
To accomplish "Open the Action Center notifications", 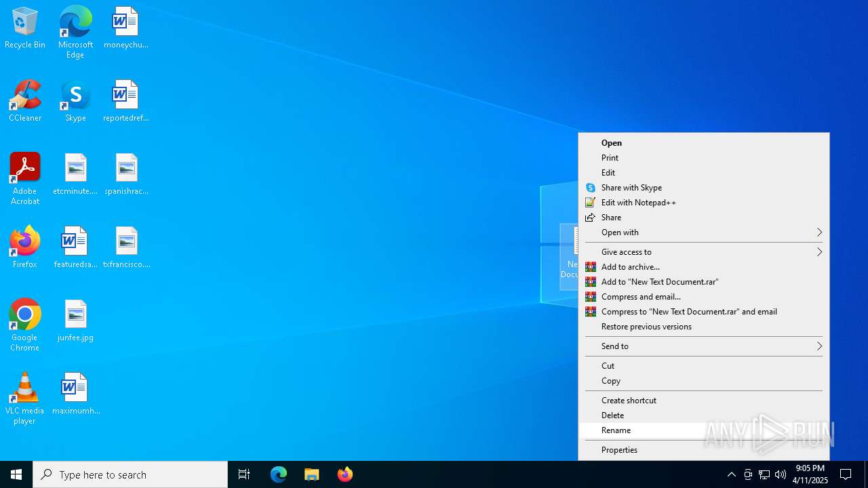I will pyautogui.click(x=846, y=474).
